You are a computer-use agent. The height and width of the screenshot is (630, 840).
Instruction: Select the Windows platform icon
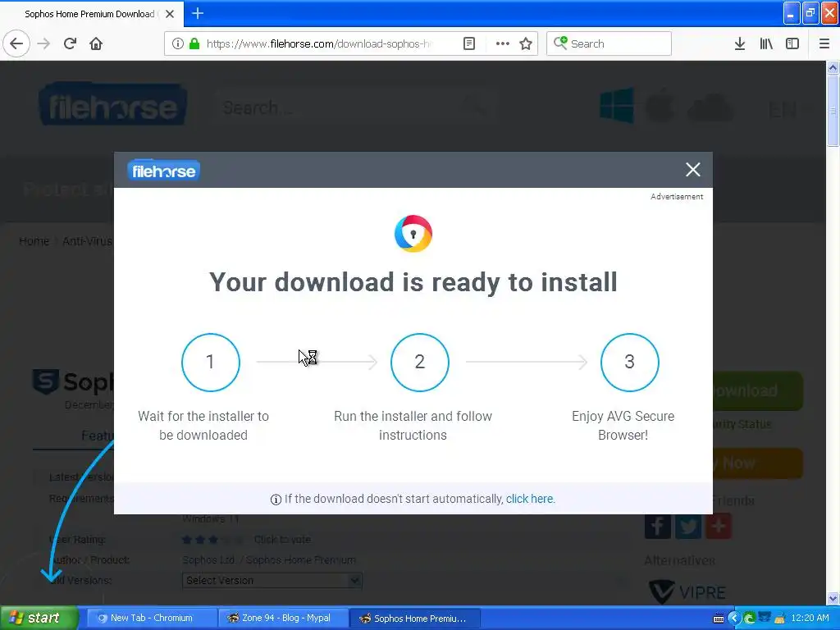[617, 106]
